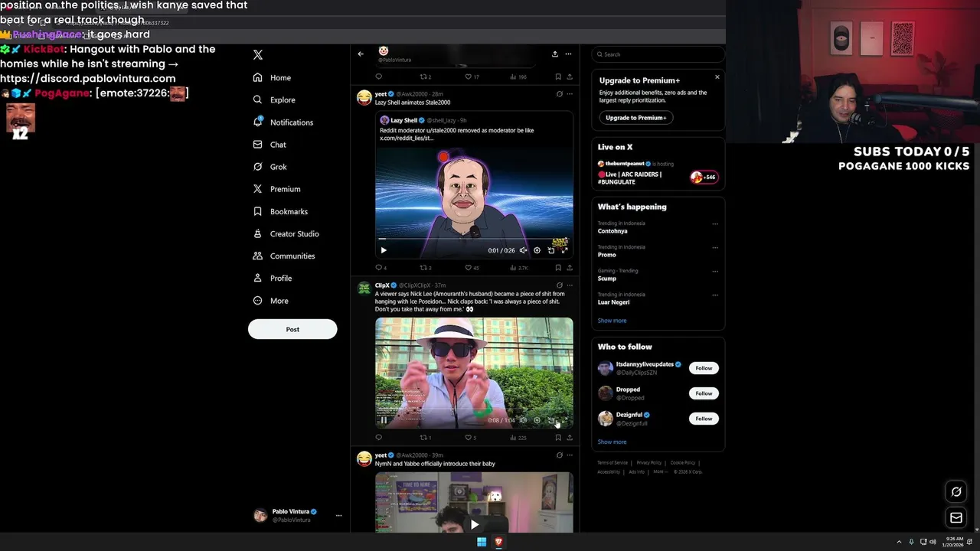The width and height of the screenshot is (980, 551).
Task: Open Home in the X sidebar
Action: click(272, 77)
